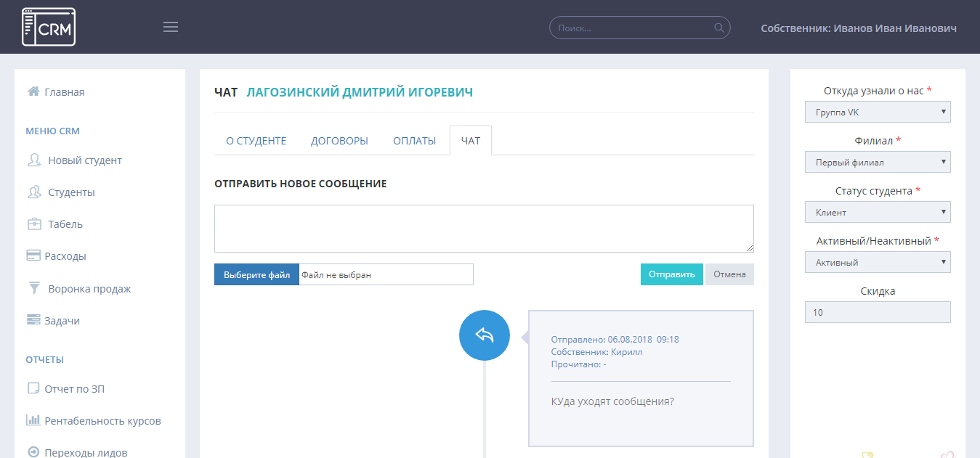Screen dimensions: 980x458
Task: Click the Воронка продаж funnel icon
Action: click(x=33, y=288)
